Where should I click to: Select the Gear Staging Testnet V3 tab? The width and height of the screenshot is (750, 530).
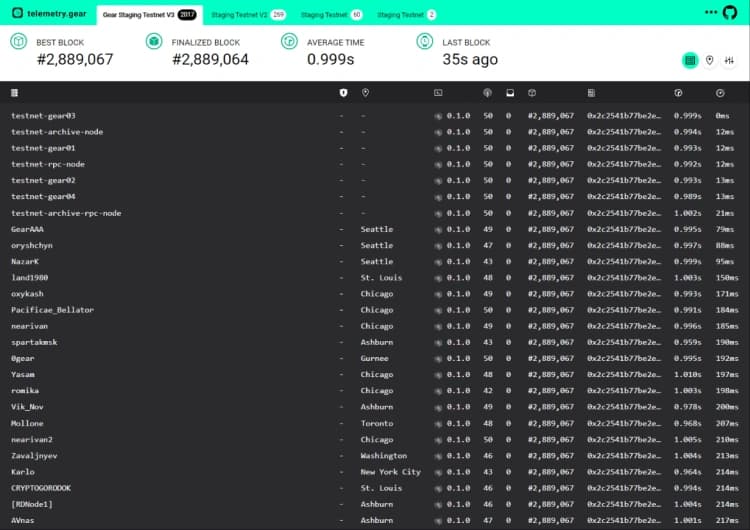tap(150, 15)
